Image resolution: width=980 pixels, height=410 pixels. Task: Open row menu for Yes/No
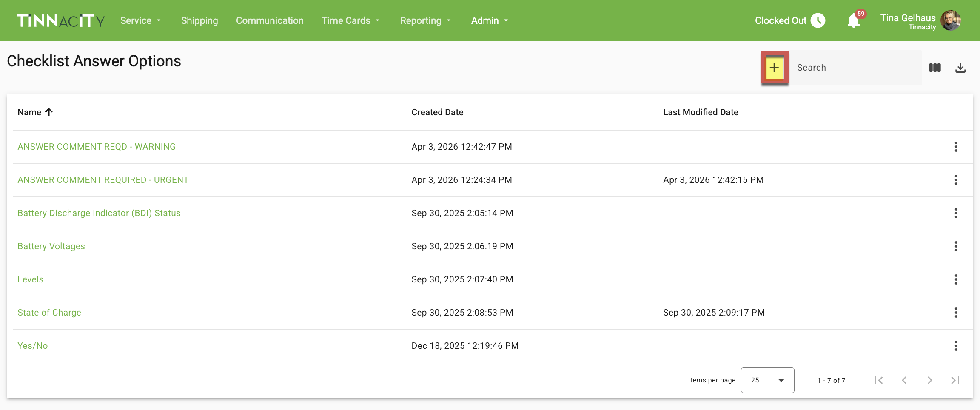coord(956,346)
